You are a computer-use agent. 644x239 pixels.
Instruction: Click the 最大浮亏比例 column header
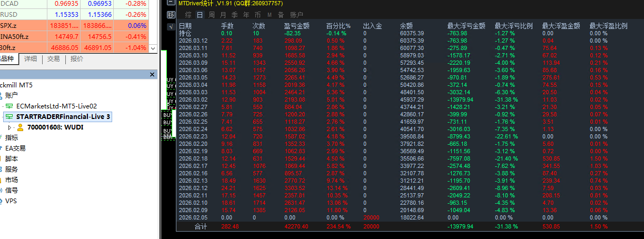pyautogui.click(x=514, y=26)
